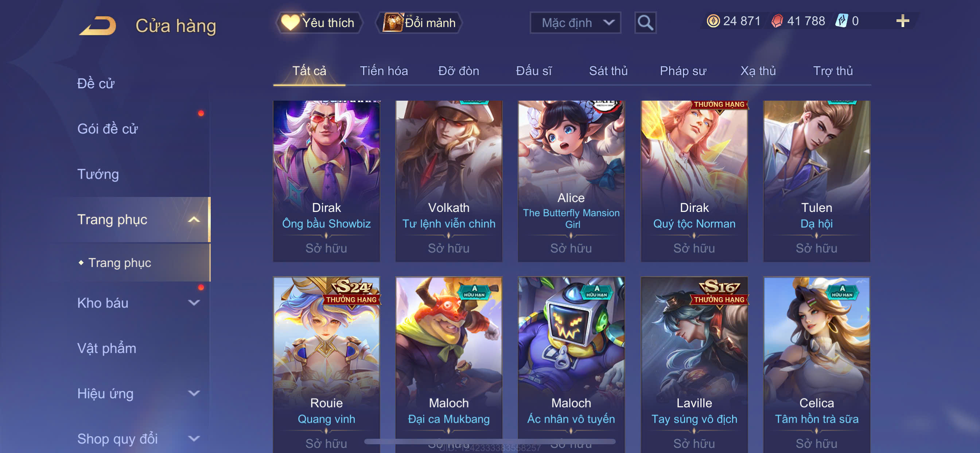Screen dimensions: 980x453
Task: Click the back arrow icon beside Cửa hàng
Action: click(x=98, y=26)
